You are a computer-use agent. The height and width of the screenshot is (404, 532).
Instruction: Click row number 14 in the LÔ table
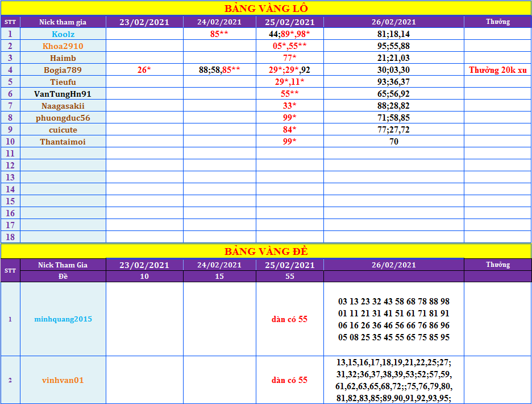pyautogui.click(x=11, y=189)
